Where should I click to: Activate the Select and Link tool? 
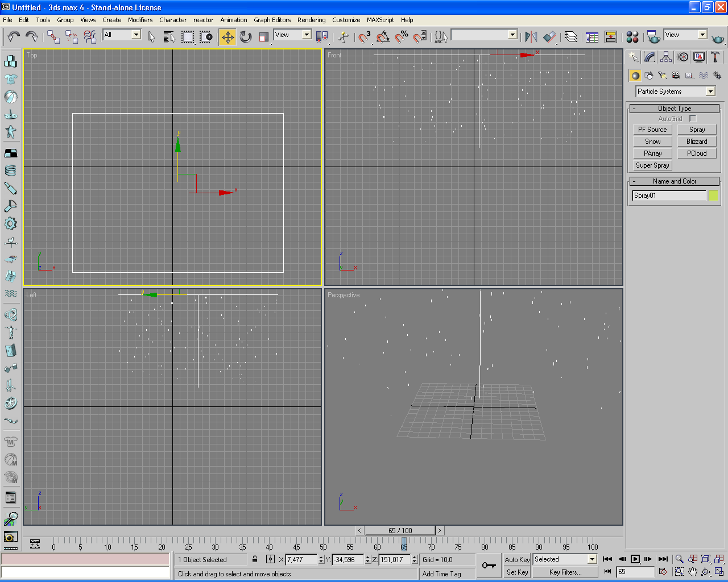coord(53,37)
